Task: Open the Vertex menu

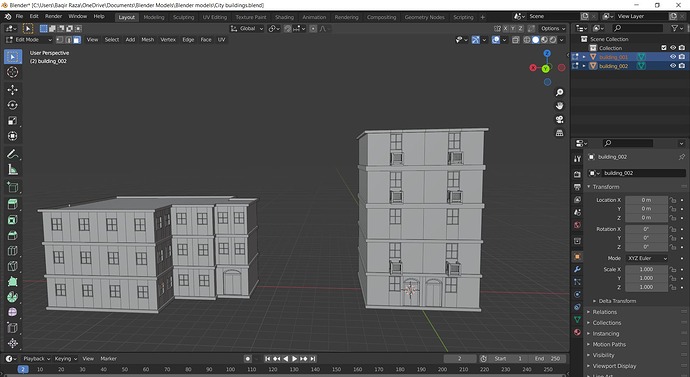Action: click(x=168, y=40)
